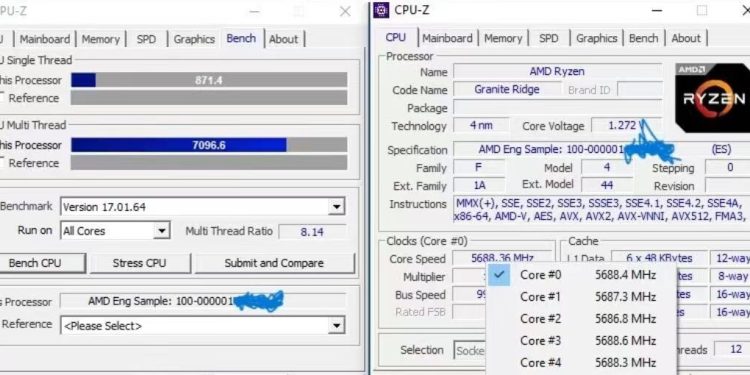Click the Multi Thread Ratio field
The image size is (750, 375).
click(x=312, y=232)
